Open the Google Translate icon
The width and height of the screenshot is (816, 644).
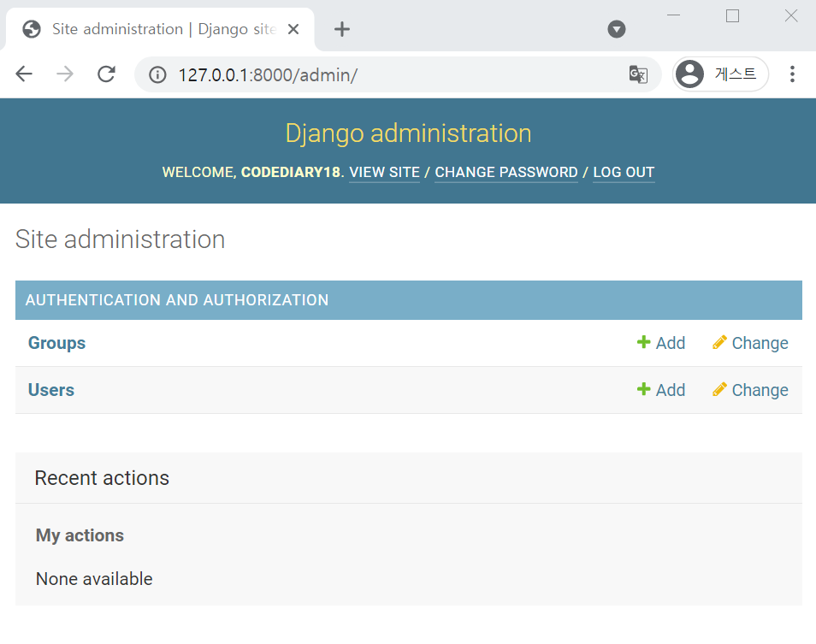click(638, 74)
